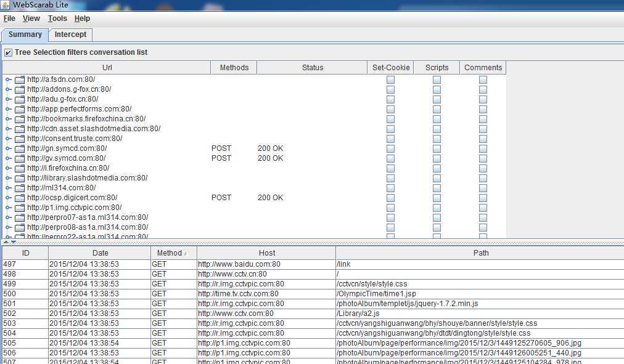Expand the ocsp.digicert.com tree node

[x=9, y=198]
